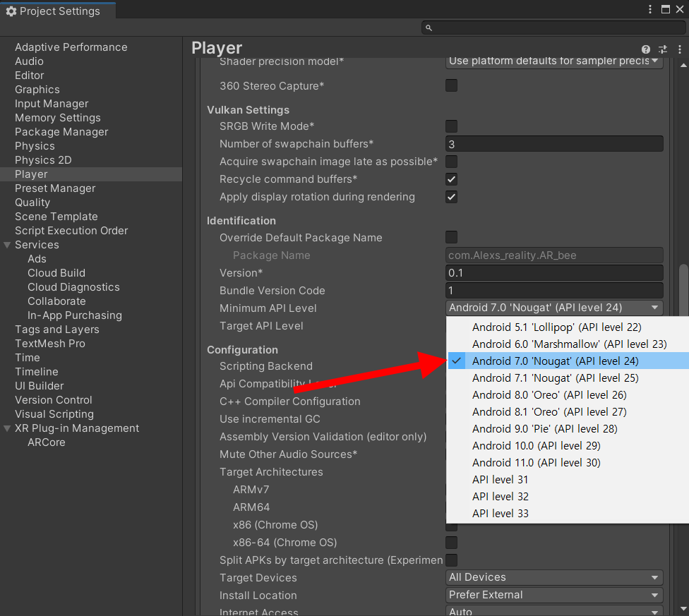Click the Player panel vertical scrollbar thumb
Screen dimensions: 689x616
coord(683,289)
